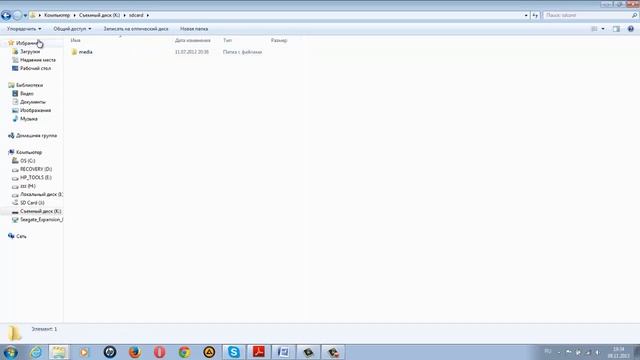Open the Видео library
640x360 pixels.
click(x=27, y=93)
